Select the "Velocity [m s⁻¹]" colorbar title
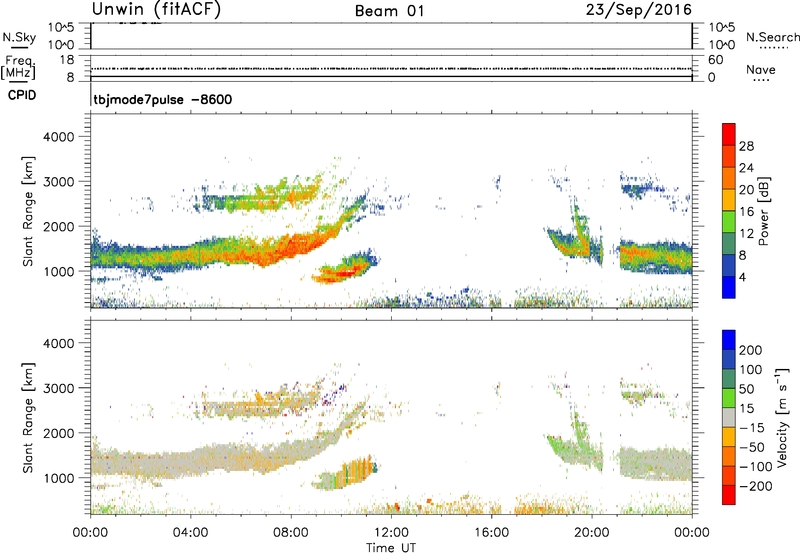 click(x=782, y=418)
